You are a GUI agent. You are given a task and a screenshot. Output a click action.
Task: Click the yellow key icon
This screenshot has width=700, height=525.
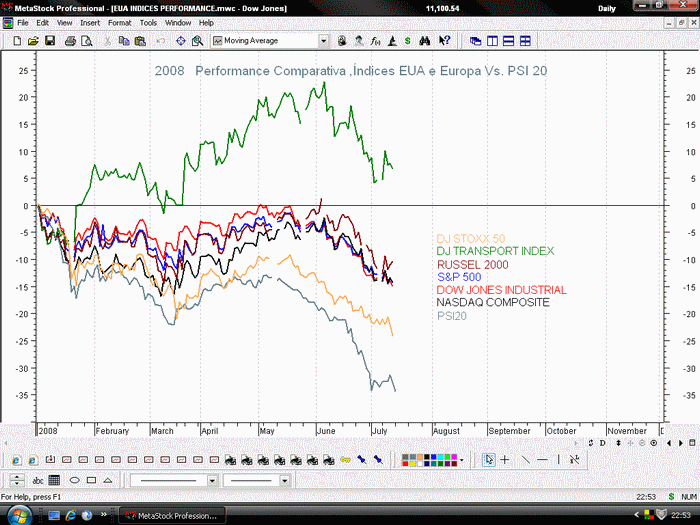click(345, 460)
